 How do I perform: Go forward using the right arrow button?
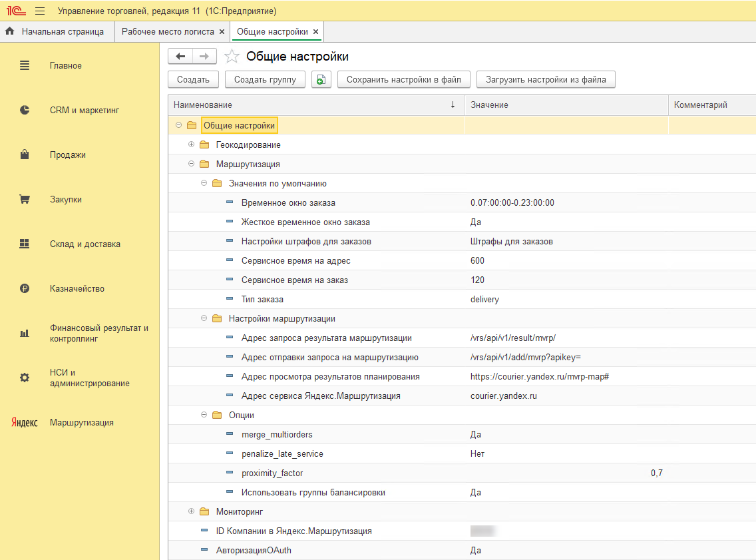204,57
